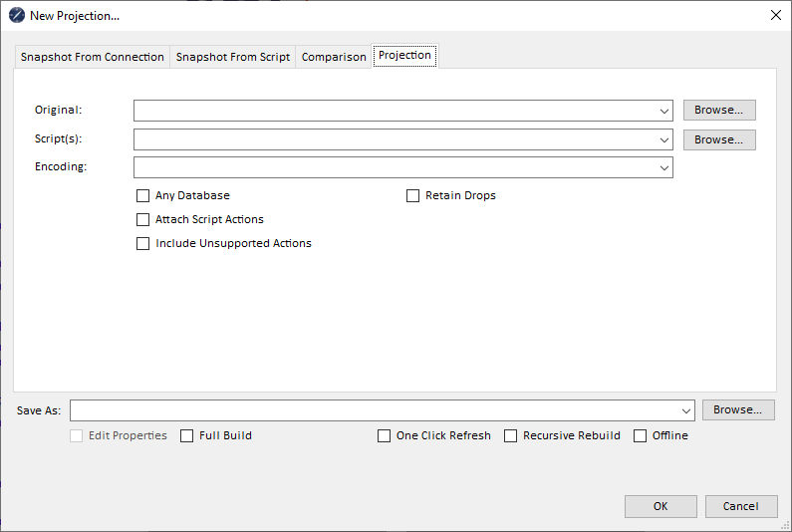
Task: Close the New Projection dialog window
Action: pos(775,15)
